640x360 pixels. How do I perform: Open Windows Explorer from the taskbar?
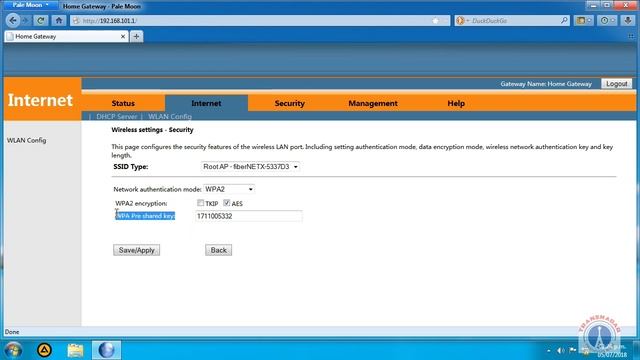[76, 350]
